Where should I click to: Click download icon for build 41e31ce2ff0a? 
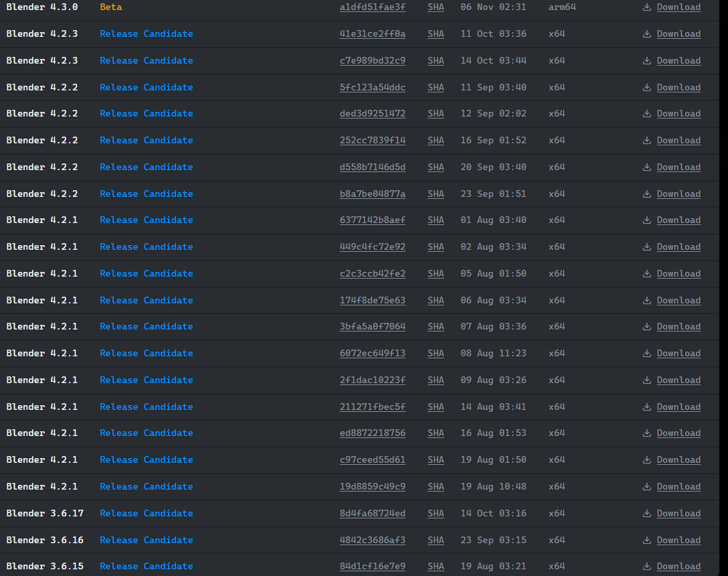(647, 34)
